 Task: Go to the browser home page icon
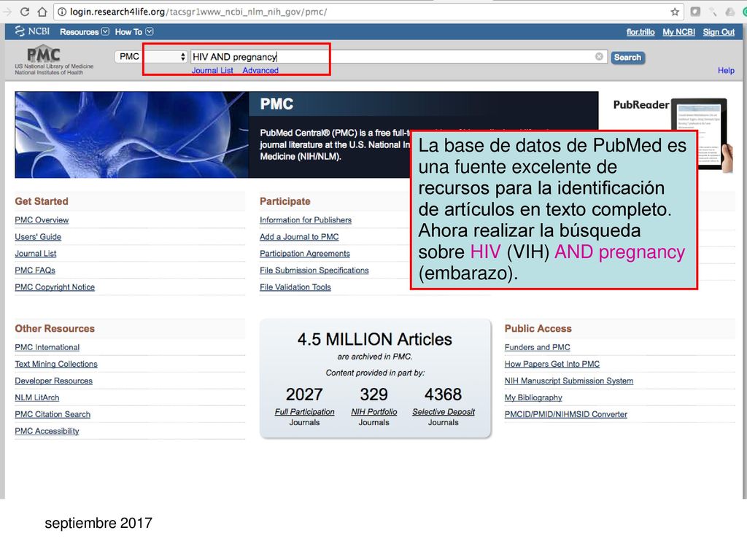42,12
